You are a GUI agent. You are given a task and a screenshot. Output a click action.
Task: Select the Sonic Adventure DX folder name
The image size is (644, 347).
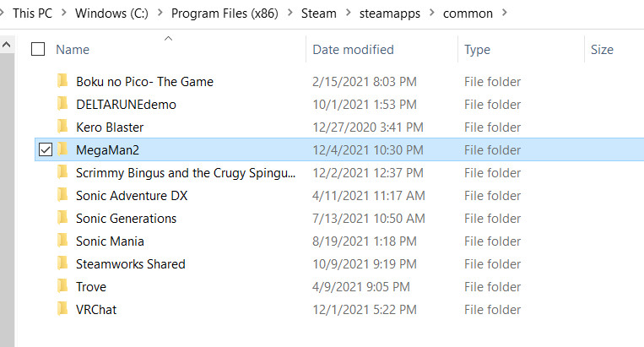(132, 196)
